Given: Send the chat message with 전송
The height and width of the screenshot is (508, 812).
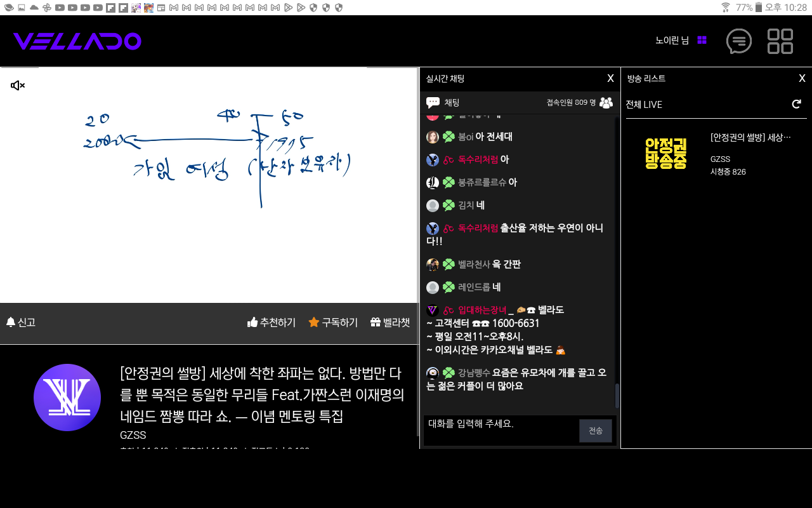Looking at the screenshot, I should coord(596,431).
